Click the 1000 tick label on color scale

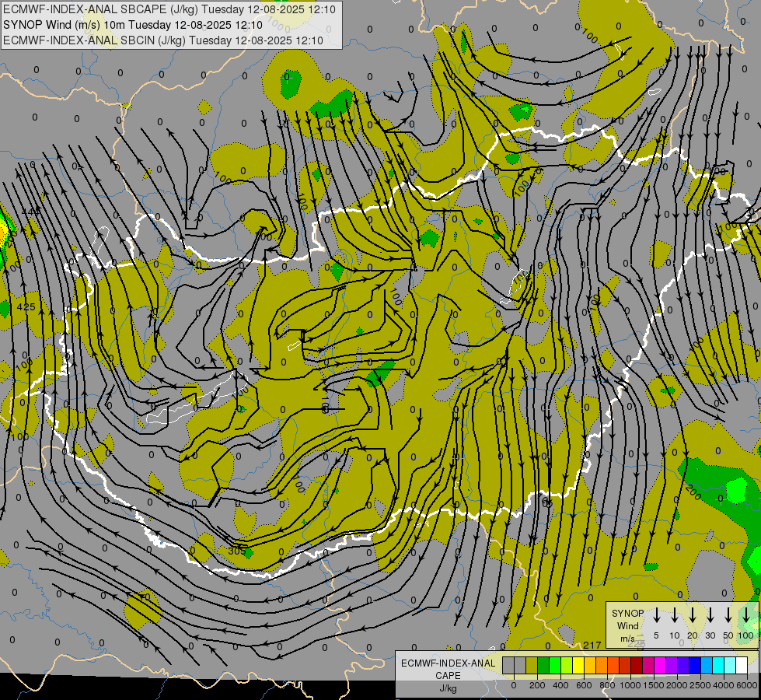pyautogui.click(x=630, y=685)
